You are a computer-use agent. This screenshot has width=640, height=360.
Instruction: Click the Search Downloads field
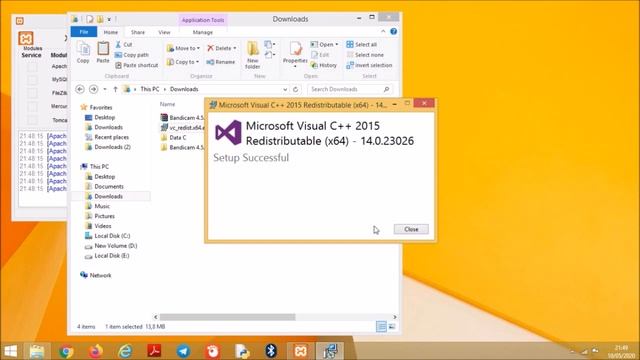coord(350,89)
